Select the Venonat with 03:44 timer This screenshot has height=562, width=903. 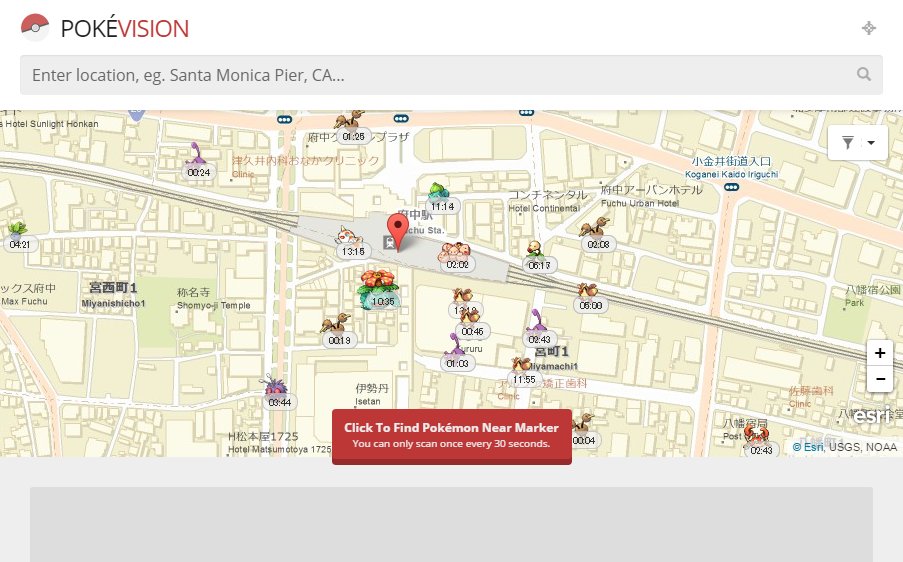pos(279,393)
